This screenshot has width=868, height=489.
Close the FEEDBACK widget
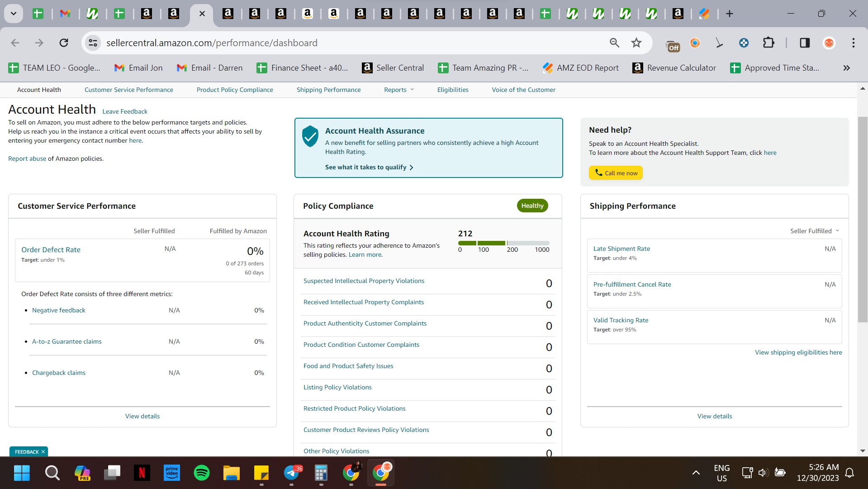tap(43, 452)
